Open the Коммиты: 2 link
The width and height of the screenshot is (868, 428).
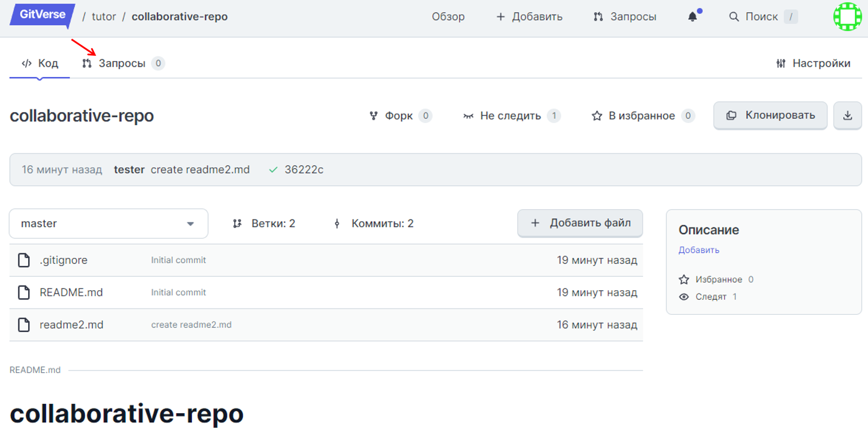click(x=374, y=223)
